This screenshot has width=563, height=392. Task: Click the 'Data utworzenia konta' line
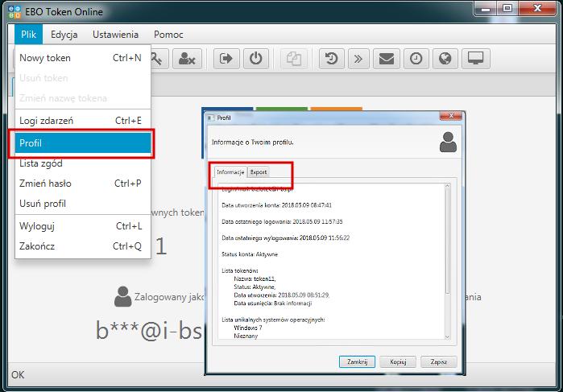[x=276, y=205]
